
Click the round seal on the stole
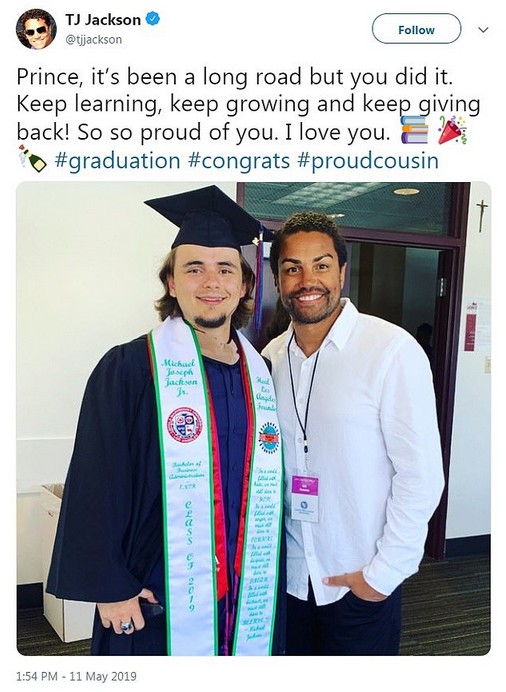pyautogui.click(x=184, y=425)
